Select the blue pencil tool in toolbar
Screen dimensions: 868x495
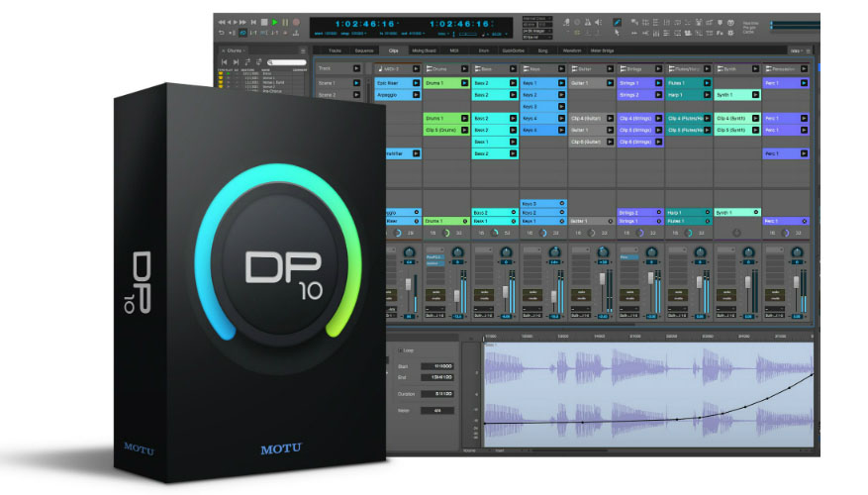click(617, 23)
